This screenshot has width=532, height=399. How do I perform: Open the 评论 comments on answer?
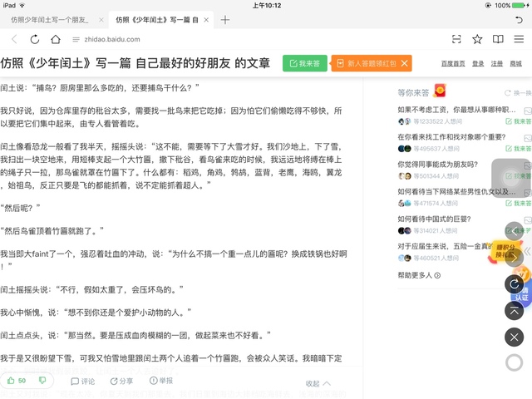click(82, 381)
